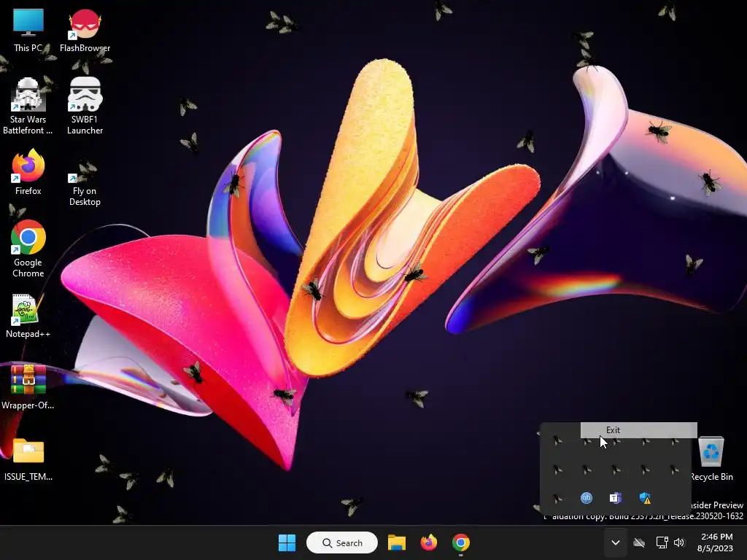Screen dimensions: 747x560
Task: Open the Star Wars Battlefront shortcut
Action: pos(28,106)
